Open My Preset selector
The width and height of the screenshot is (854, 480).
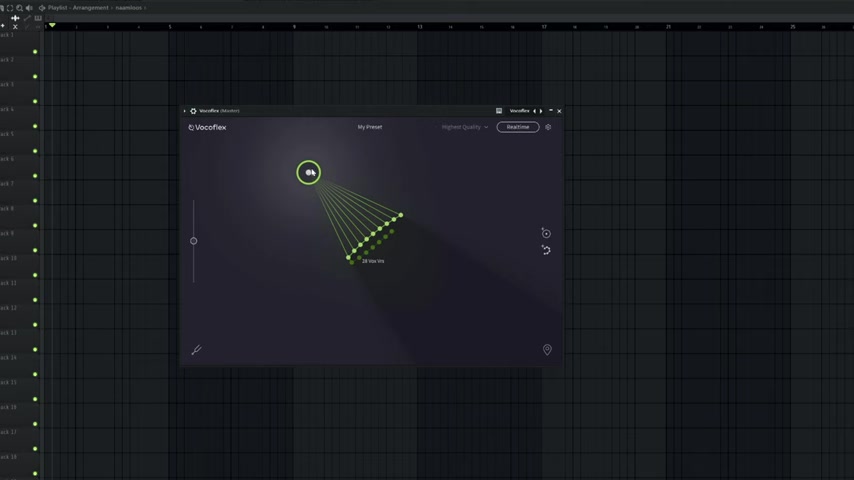point(370,127)
